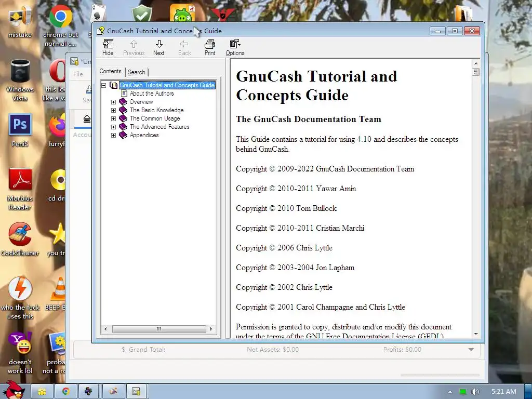Viewport: 532px width, 399px height.
Task: Click the document vertical scrollbar thumb
Action: coord(475,72)
